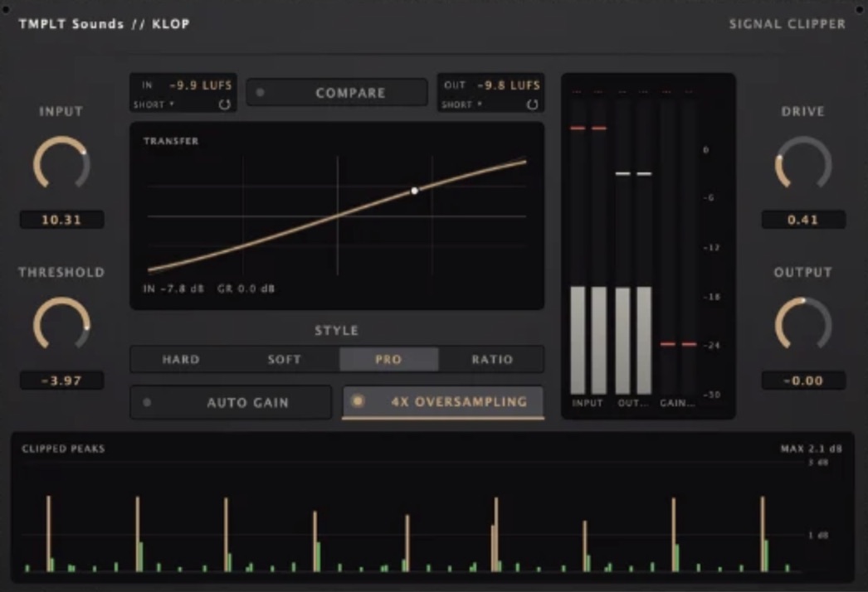This screenshot has width=868, height=592.
Task: Open the OUT meter SHORT dropdown
Action: click(461, 104)
